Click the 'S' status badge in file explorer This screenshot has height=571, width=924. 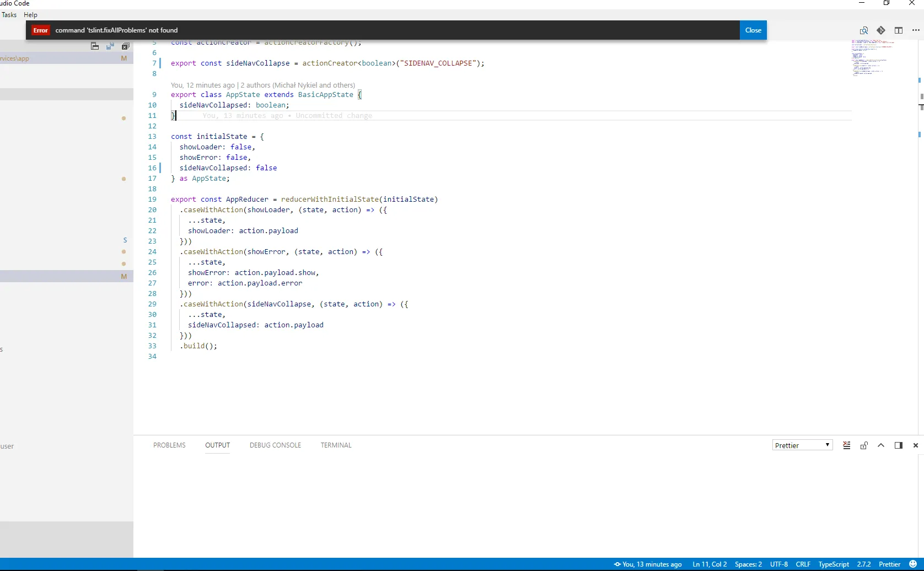click(125, 240)
